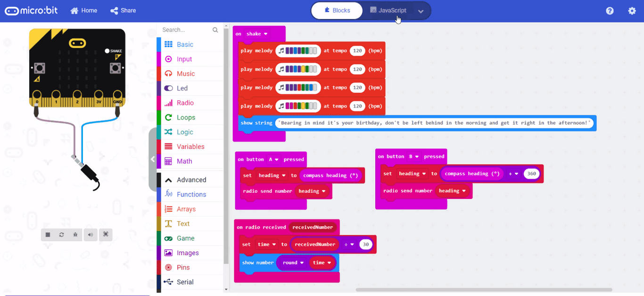The image size is (644, 296).
Task: Open heading variable dropdown in button A set block
Action: 272,175
